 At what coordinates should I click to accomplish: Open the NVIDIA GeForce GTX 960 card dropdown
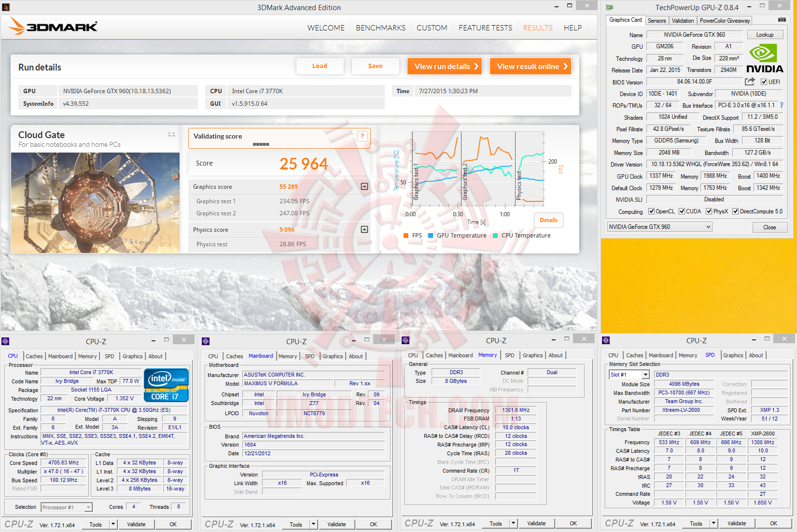coord(659,227)
